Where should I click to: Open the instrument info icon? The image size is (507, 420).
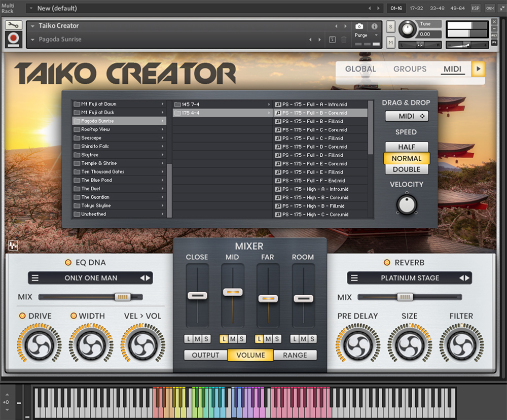tap(375, 26)
